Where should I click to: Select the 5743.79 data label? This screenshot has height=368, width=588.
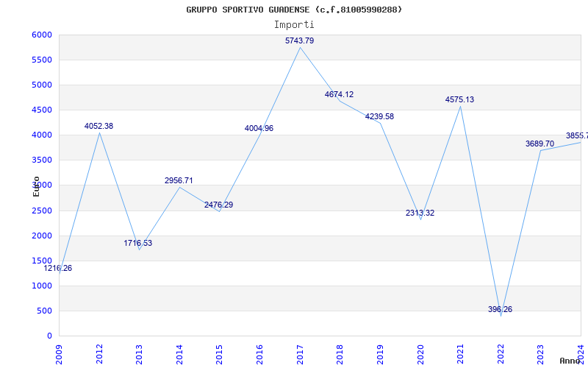(x=300, y=40)
